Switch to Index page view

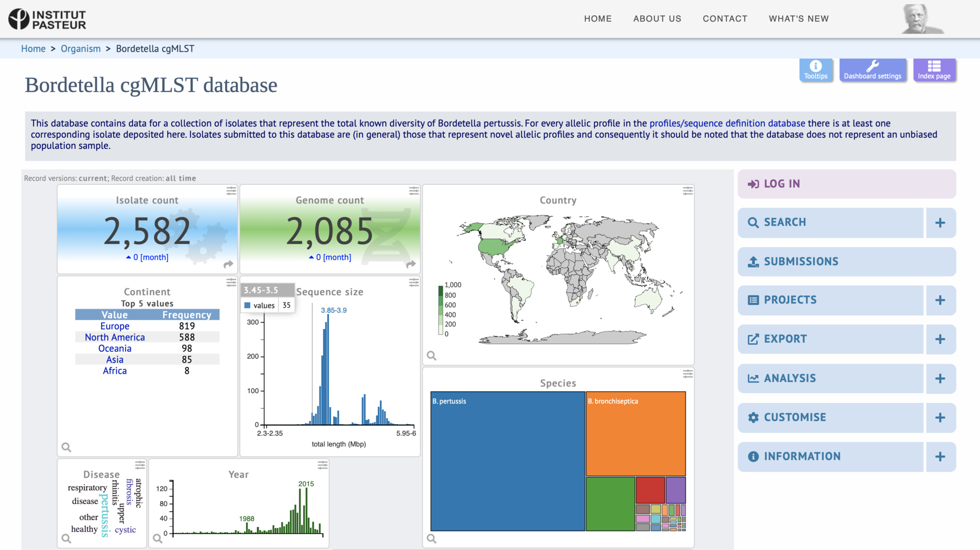tap(934, 70)
